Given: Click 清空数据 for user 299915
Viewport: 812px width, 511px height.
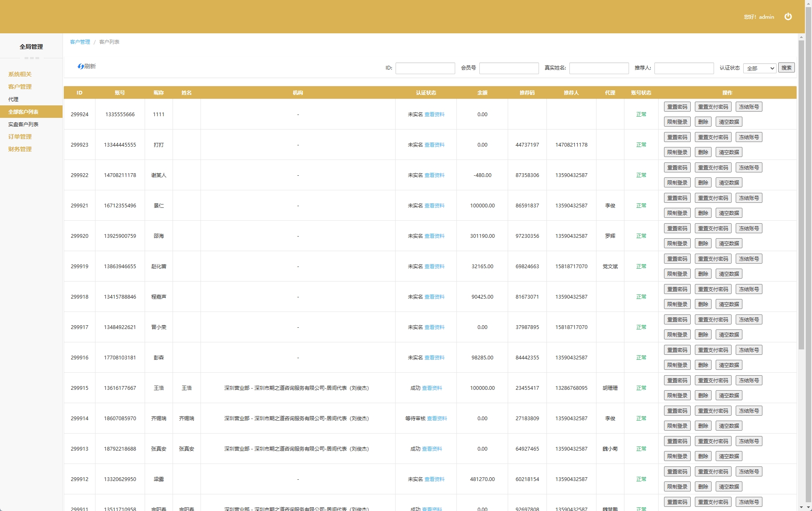Looking at the screenshot, I should (729, 395).
